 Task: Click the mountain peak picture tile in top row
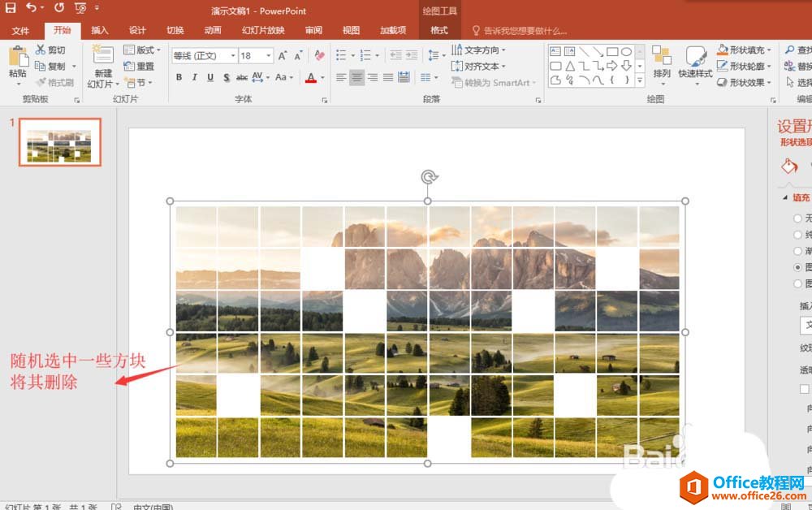point(365,227)
